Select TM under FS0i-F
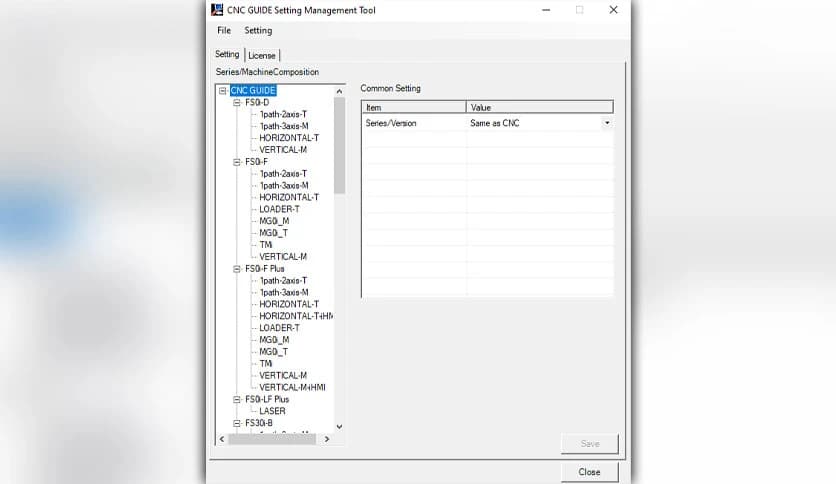 266,245
